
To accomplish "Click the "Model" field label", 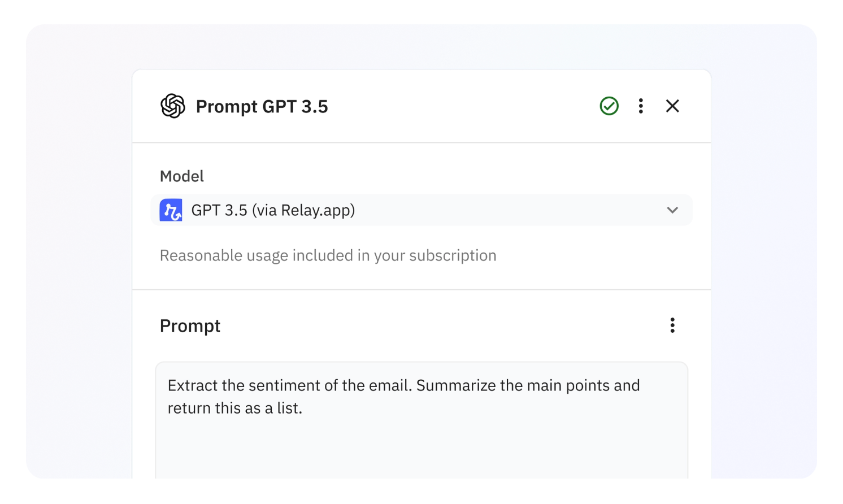I will 181,176.
